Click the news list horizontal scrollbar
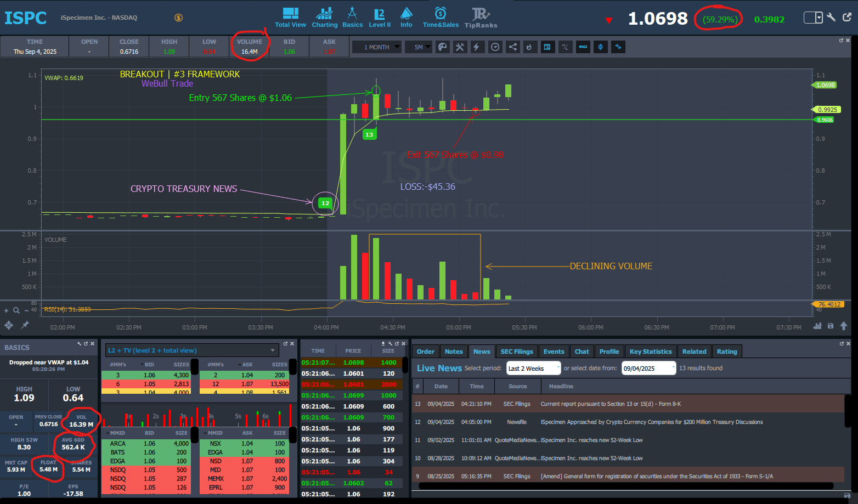Image resolution: width=858 pixels, height=504 pixels. point(626,486)
